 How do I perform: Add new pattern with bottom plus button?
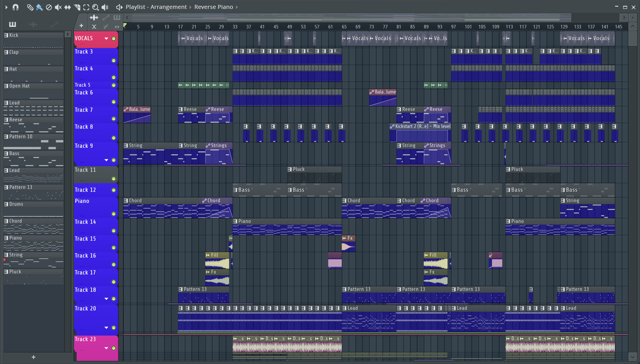point(34,357)
